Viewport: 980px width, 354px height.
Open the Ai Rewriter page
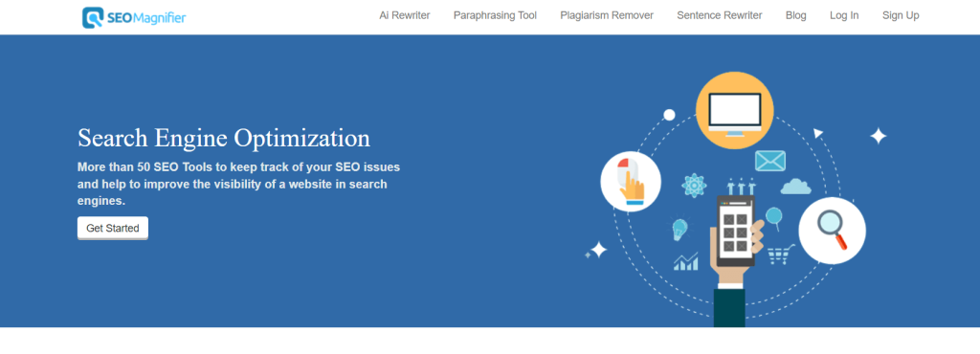pos(405,15)
